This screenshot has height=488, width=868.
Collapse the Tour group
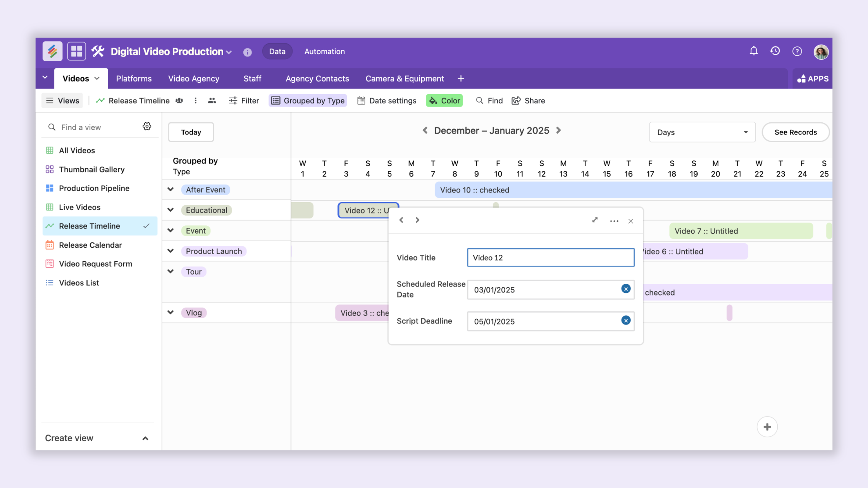tap(170, 271)
